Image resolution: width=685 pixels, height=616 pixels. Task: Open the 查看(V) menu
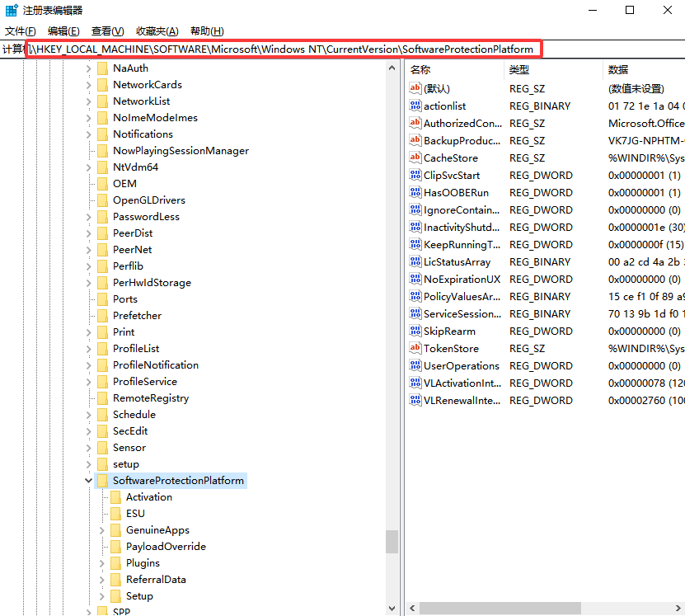coord(107,31)
